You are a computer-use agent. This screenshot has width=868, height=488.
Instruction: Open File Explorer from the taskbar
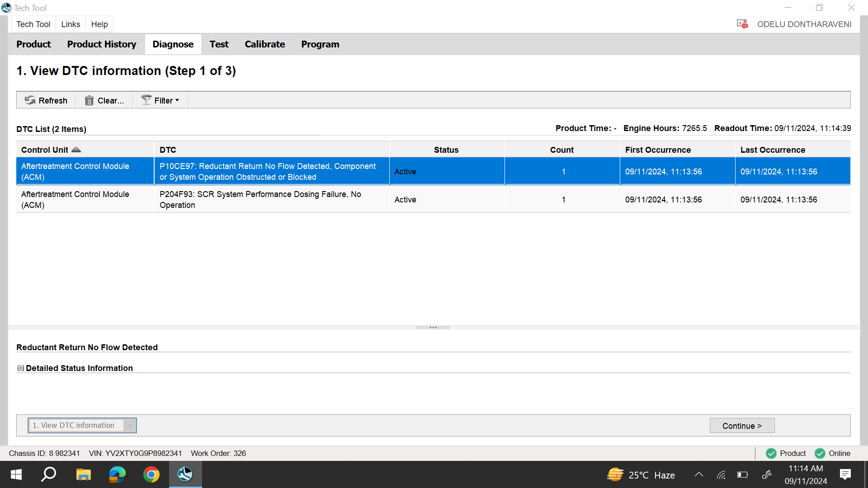(83, 474)
